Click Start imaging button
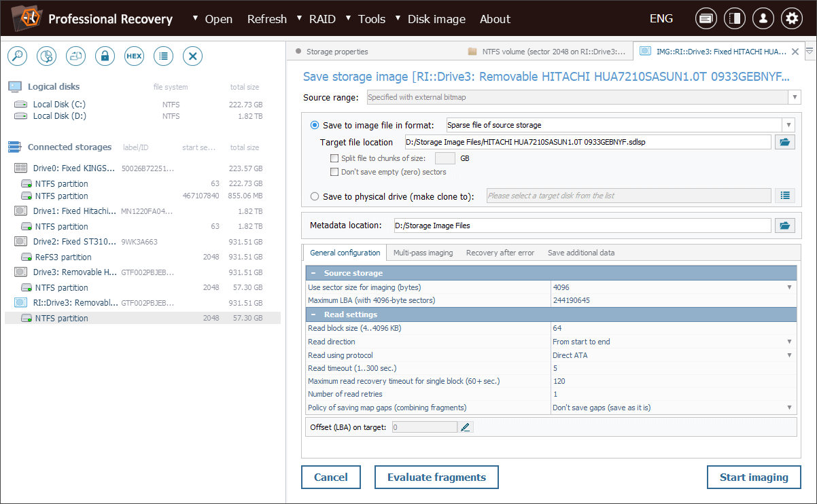The height and width of the screenshot is (504, 817). [754, 477]
